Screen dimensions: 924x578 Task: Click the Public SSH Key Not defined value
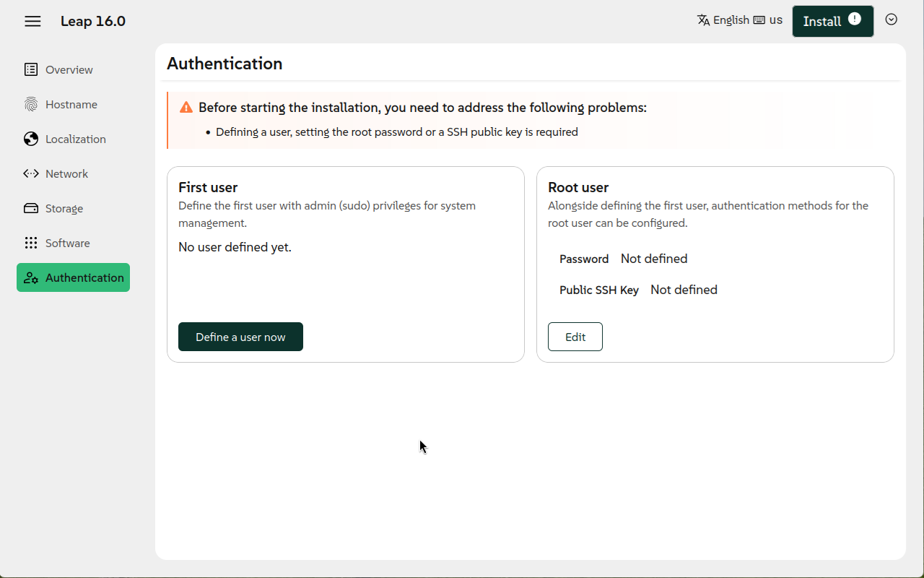pos(684,290)
